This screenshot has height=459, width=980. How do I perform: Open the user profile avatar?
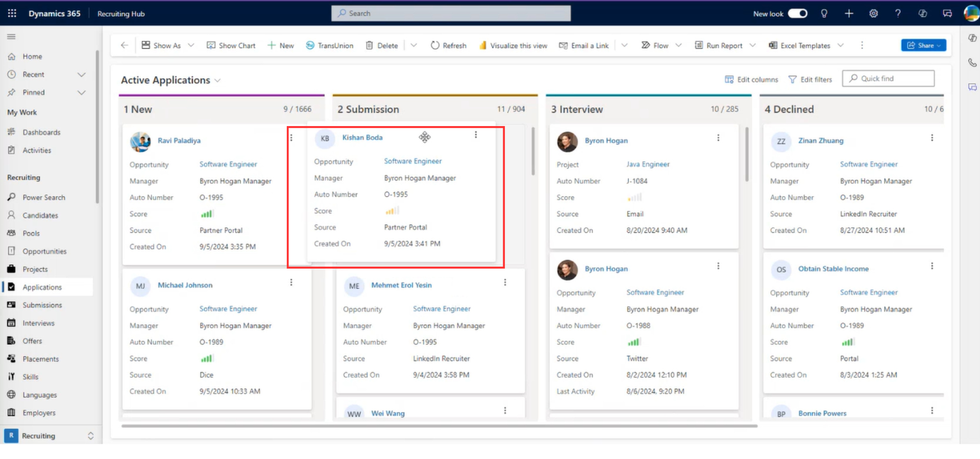[971, 13]
